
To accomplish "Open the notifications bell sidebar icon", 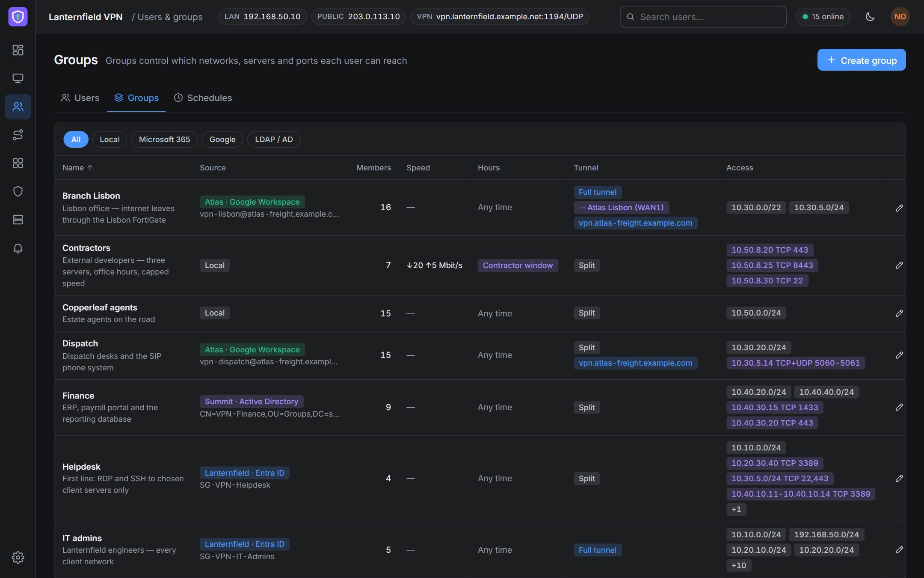I will [18, 248].
